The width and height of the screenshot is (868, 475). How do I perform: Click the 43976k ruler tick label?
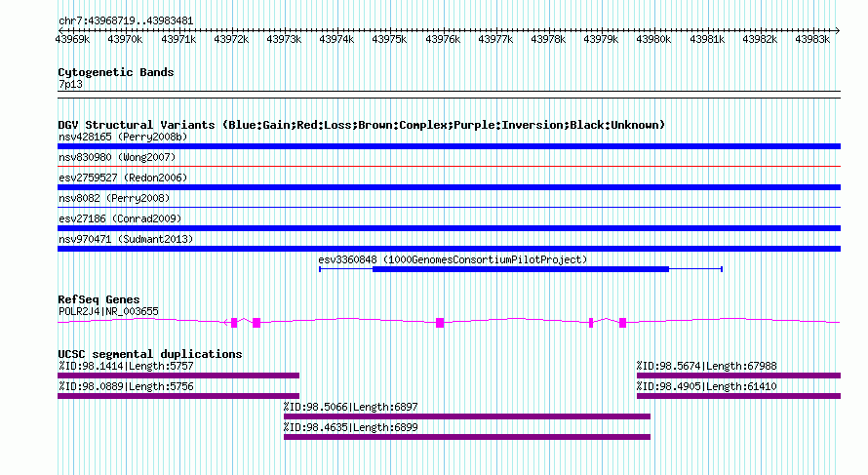point(443,39)
